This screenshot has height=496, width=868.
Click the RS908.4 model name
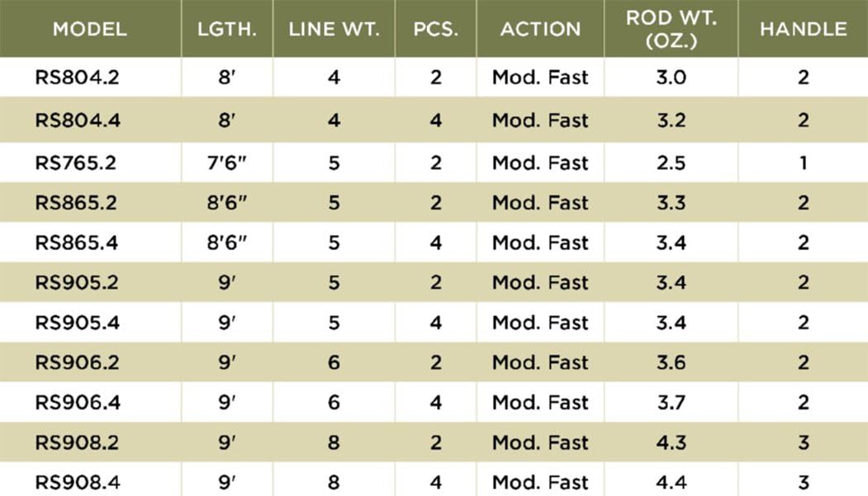point(77,483)
